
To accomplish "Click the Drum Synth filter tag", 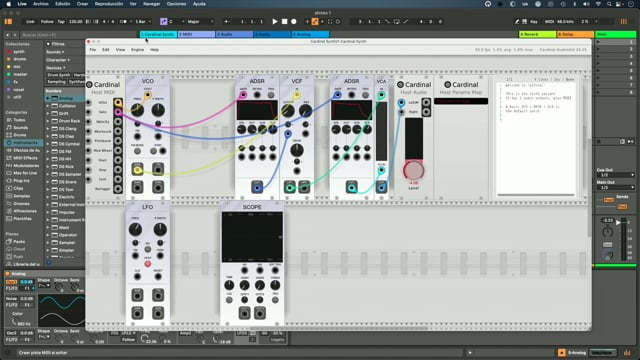I will point(59,75).
